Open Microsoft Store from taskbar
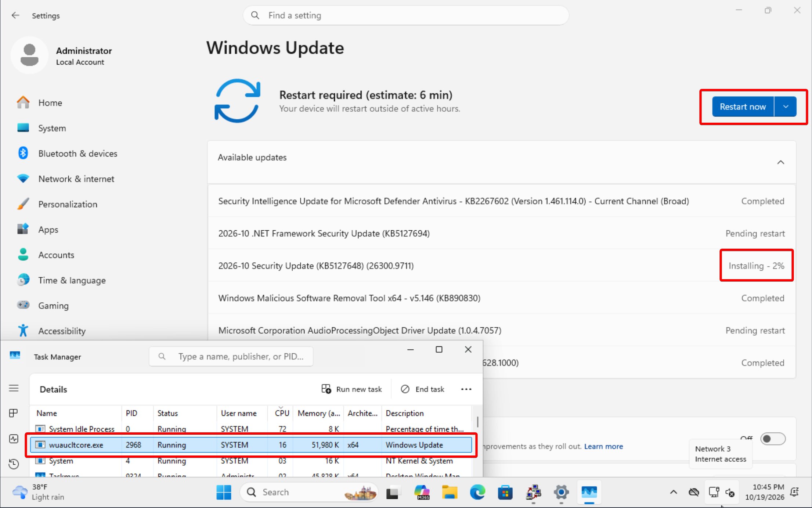812x508 pixels. [505, 492]
